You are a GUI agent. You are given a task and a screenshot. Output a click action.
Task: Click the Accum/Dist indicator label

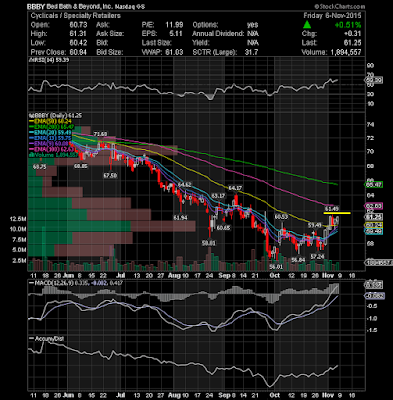pyautogui.click(x=46, y=339)
